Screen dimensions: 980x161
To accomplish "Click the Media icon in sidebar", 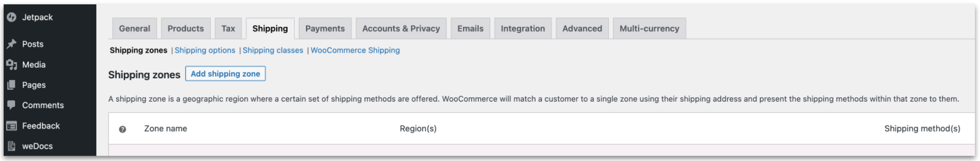I will 12,64.
